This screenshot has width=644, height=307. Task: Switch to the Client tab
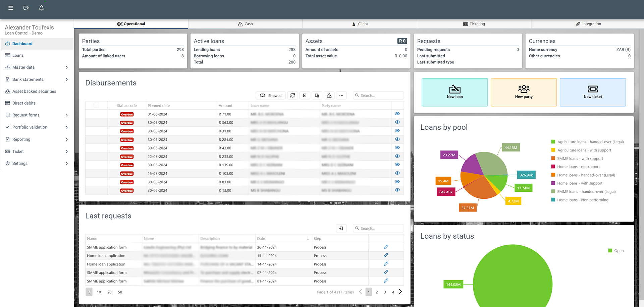360,24
